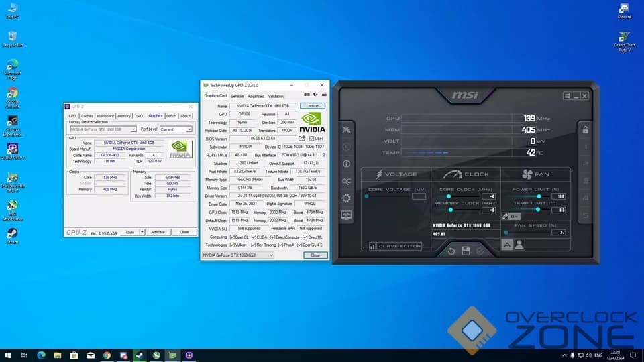644x362 pixels.
Task: Click the save profile floppy disk icon
Action: (466, 251)
